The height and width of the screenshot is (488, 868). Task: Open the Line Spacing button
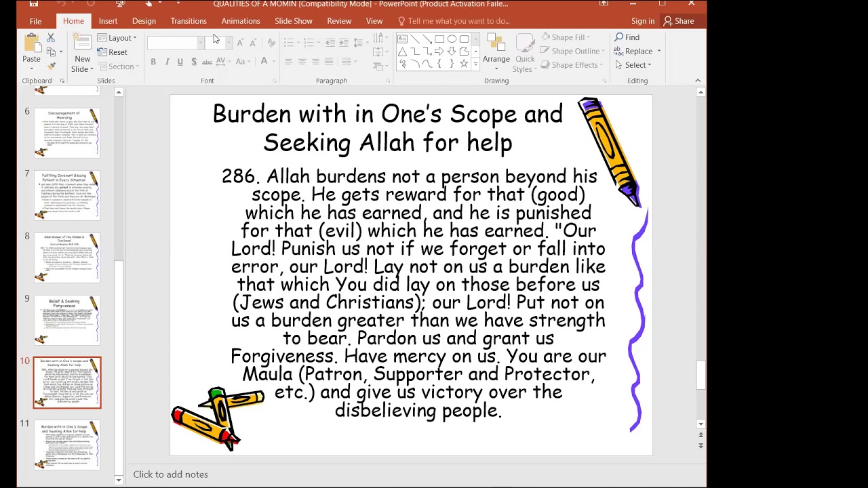pyautogui.click(x=361, y=43)
